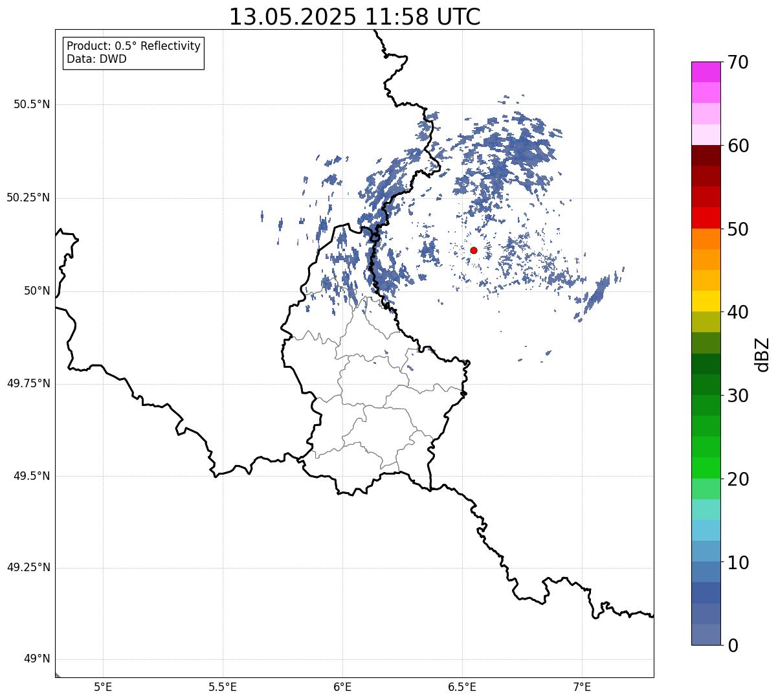Click the 5.5°E longitude label

click(x=223, y=686)
